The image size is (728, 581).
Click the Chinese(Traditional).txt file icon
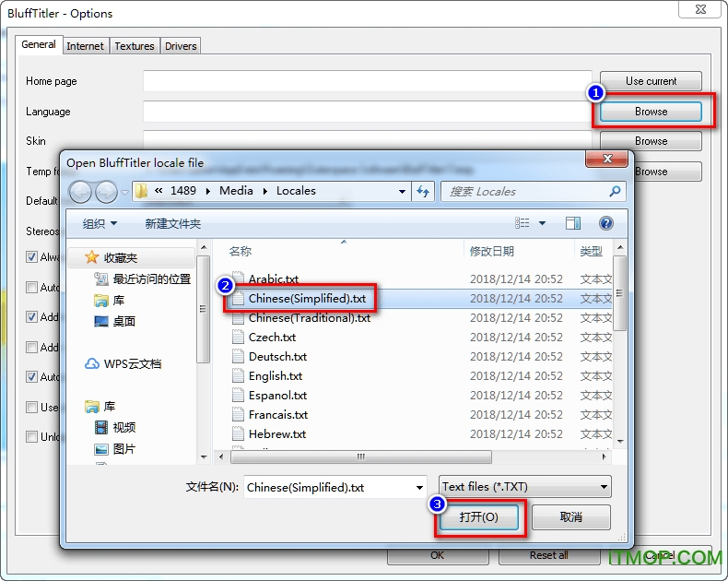(238, 318)
